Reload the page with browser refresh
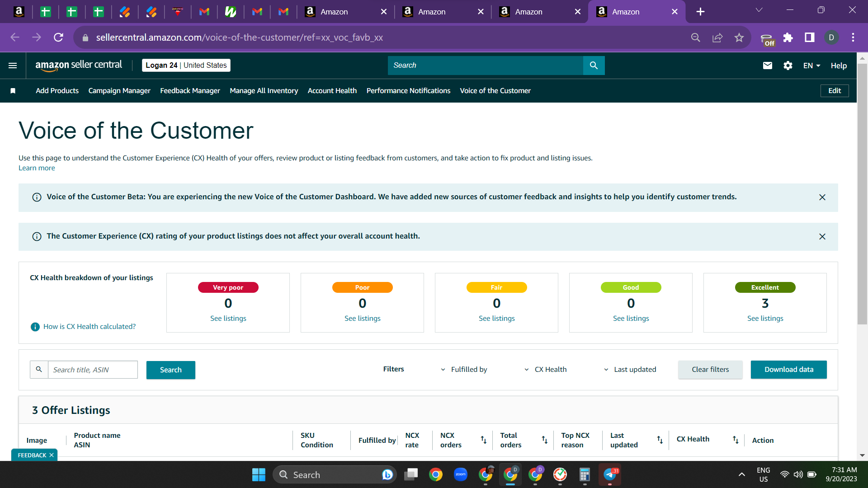 pos(58,38)
